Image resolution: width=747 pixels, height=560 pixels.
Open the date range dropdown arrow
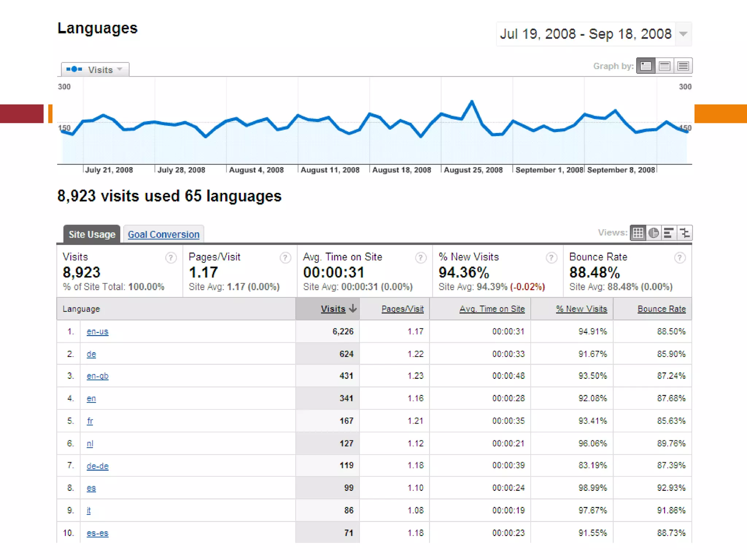[684, 34]
